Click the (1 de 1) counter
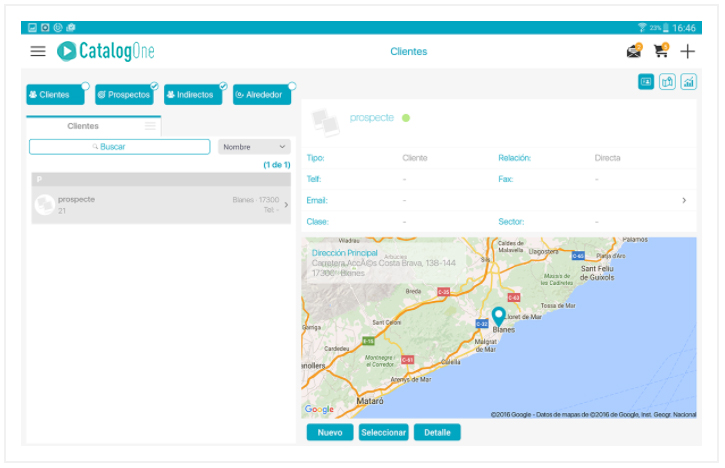 277,165
